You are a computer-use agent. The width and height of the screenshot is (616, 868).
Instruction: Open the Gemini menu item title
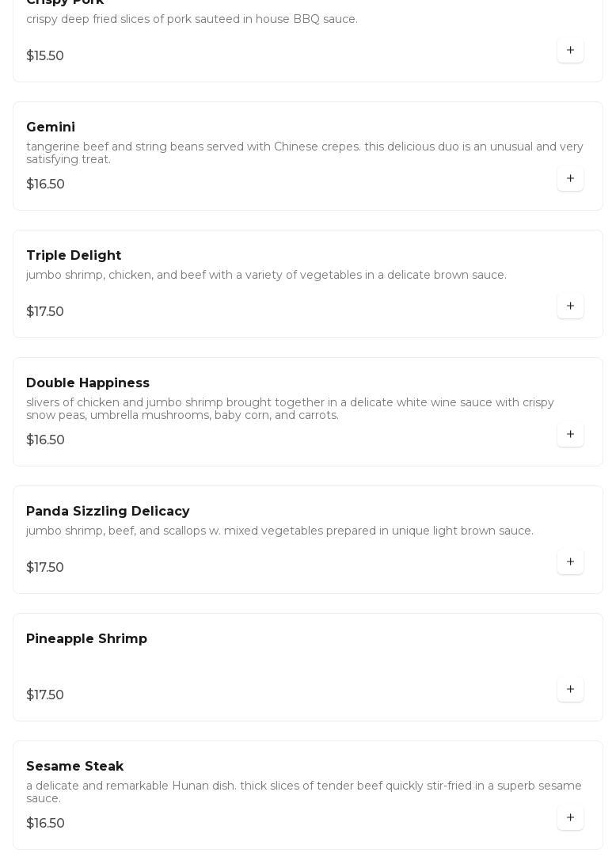(51, 128)
